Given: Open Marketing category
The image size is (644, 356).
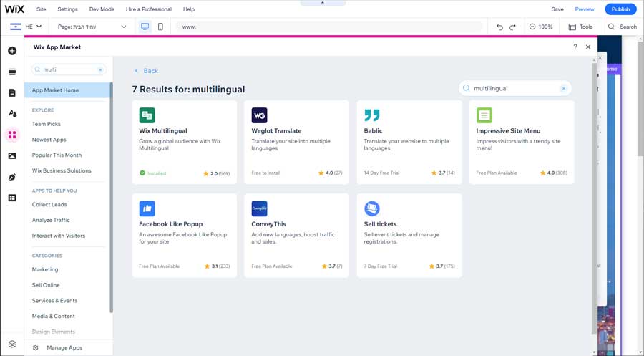Looking at the screenshot, I should point(45,269).
